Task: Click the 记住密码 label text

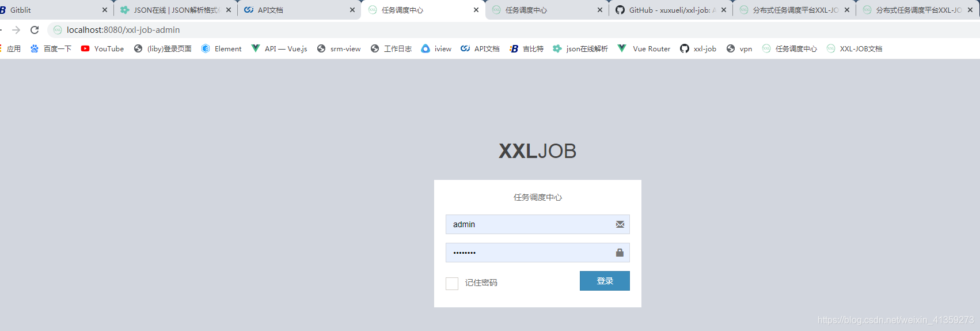Action: [481, 283]
